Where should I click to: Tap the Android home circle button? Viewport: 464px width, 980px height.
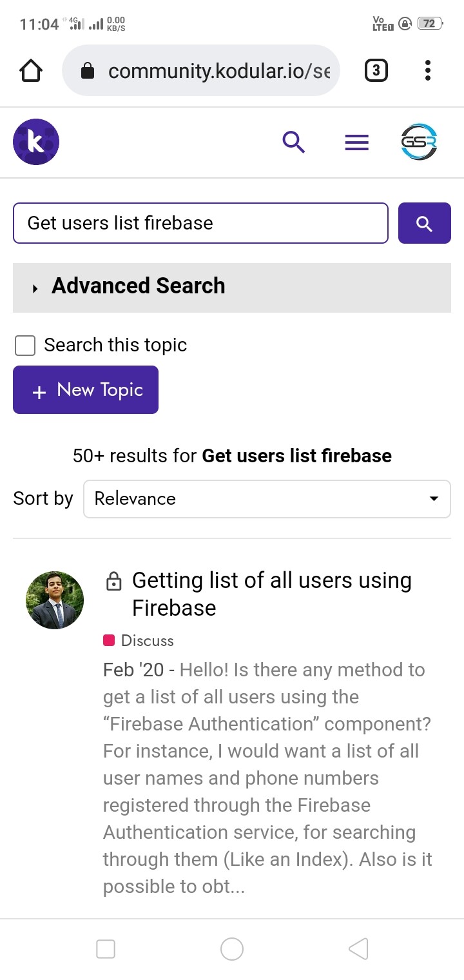[232, 948]
